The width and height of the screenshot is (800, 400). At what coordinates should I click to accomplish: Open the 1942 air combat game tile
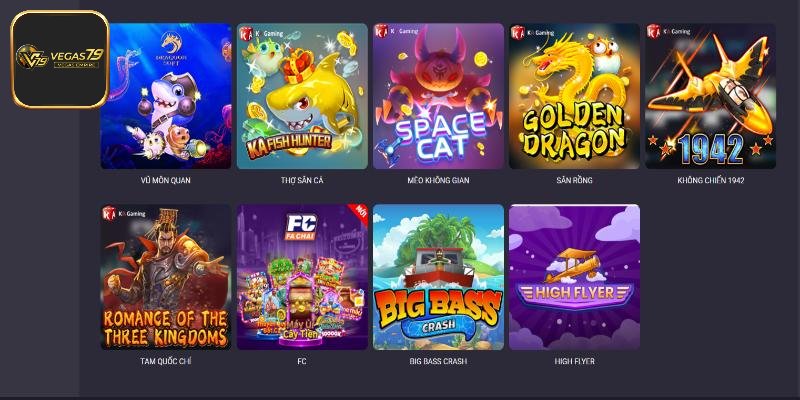click(710, 96)
